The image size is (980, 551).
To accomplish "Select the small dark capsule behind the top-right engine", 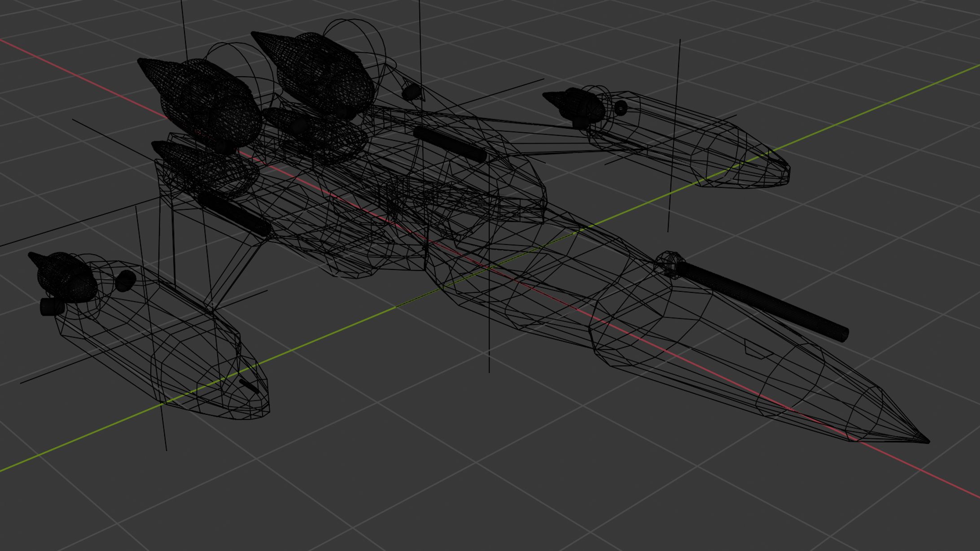I will click(411, 93).
